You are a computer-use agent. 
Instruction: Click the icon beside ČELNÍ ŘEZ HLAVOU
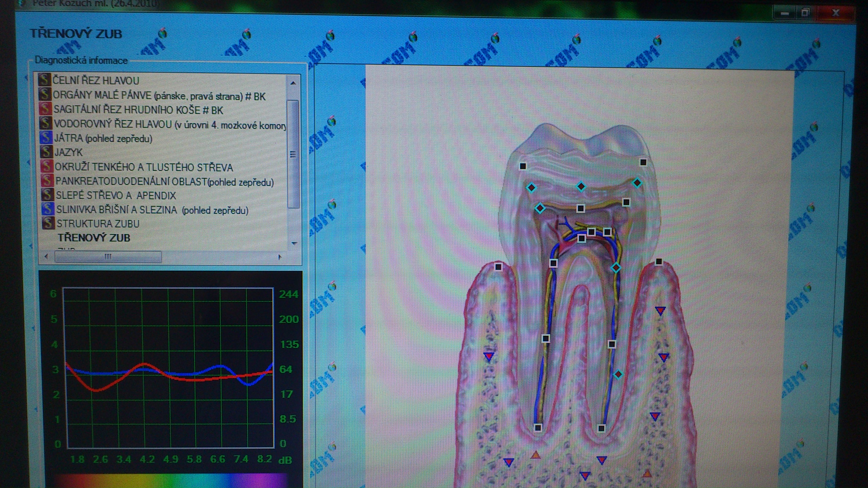pos(44,80)
